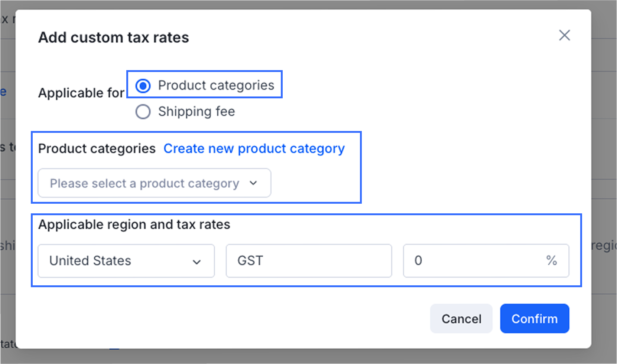Confirm the custom tax rate
Image resolution: width=617 pixels, height=364 pixels.
tap(534, 319)
